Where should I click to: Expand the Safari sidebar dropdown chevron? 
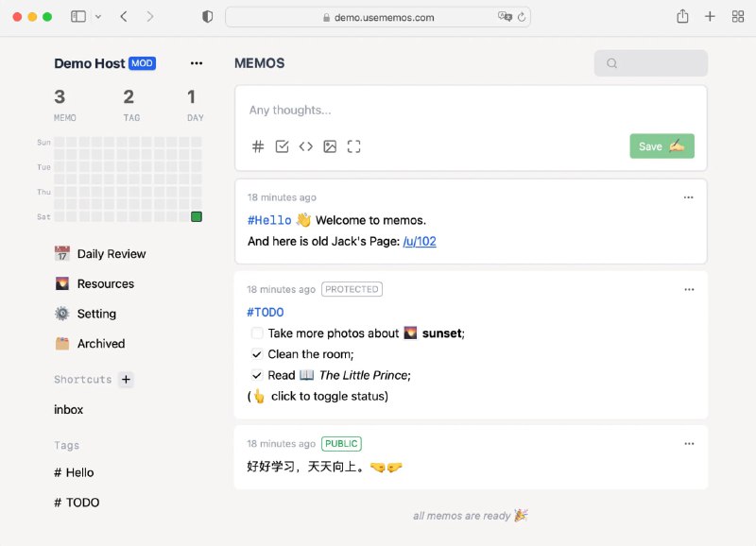pyautogui.click(x=98, y=17)
